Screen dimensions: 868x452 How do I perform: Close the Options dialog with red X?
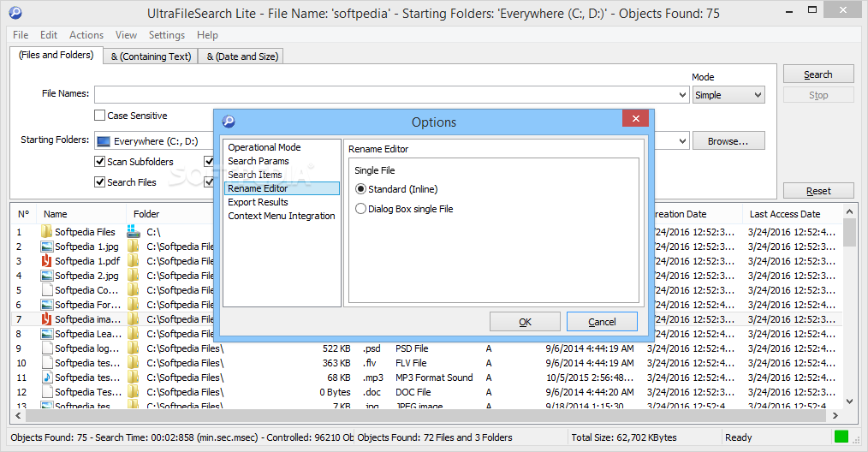635,118
